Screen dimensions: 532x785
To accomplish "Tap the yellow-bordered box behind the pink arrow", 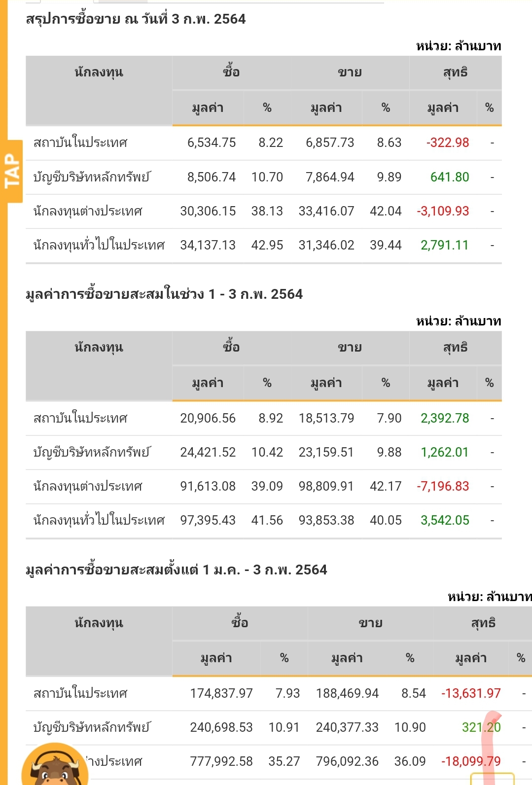I will coord(492,779).
